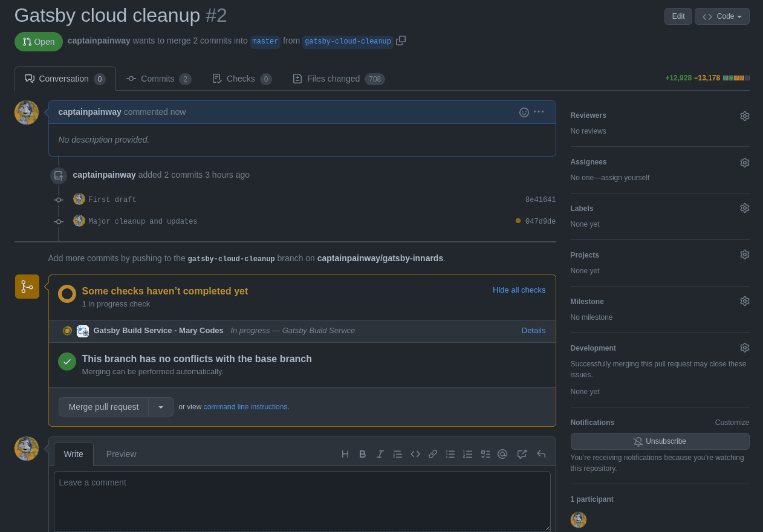Click the captainpainway avatar beside the comment editor
763x532 pixels.
click(x=27, y=449)
